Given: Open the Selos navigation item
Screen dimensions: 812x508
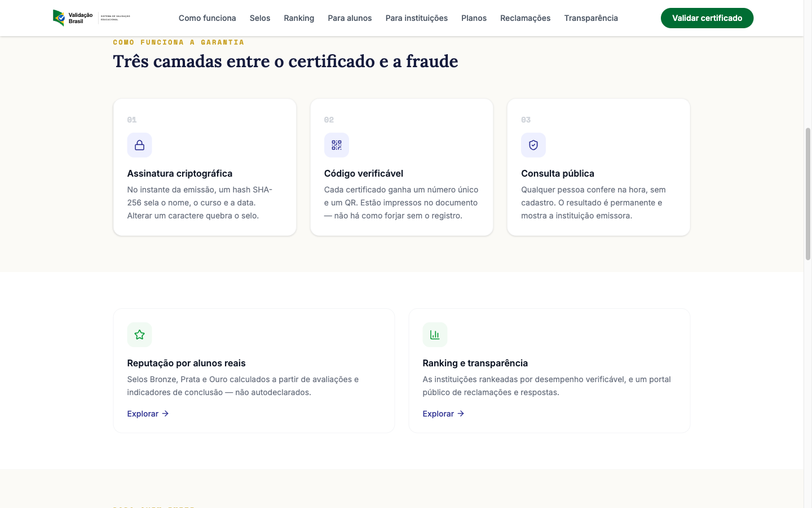Looking at the screenshot, I should 260,18.
